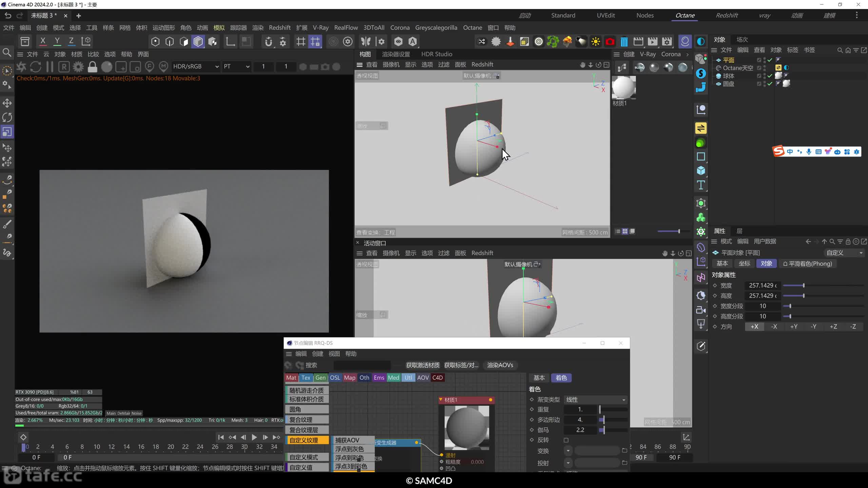Toggle the Y axis lock icon
The height and width of the screenshot is (488, 868).
coord(57,41)
